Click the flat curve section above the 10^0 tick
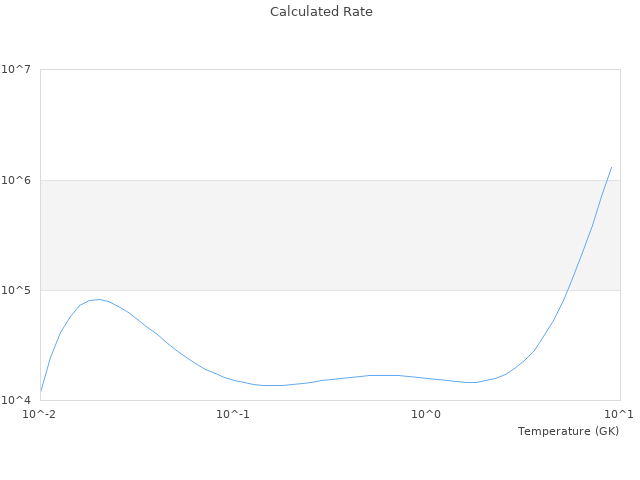The height and width of the screenshot is (480, 640). 426,378
